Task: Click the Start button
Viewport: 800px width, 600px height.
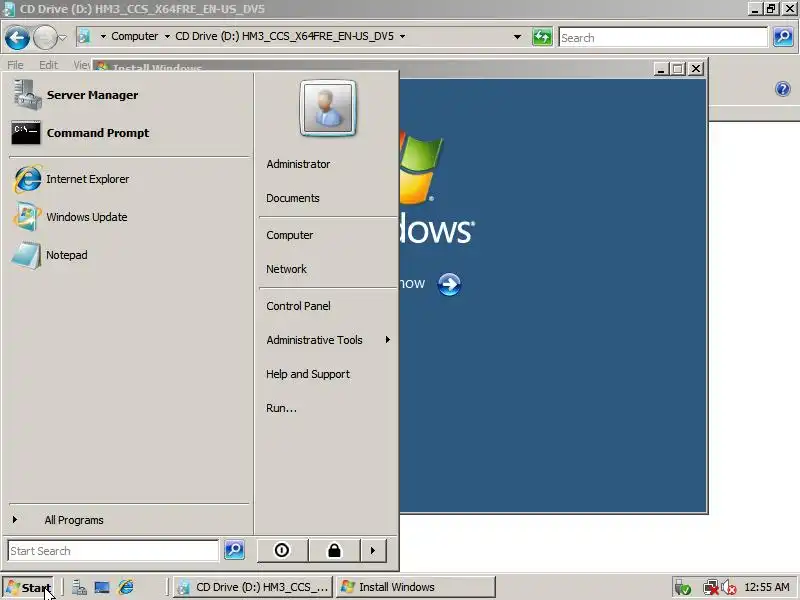Action: click(29, 587)
